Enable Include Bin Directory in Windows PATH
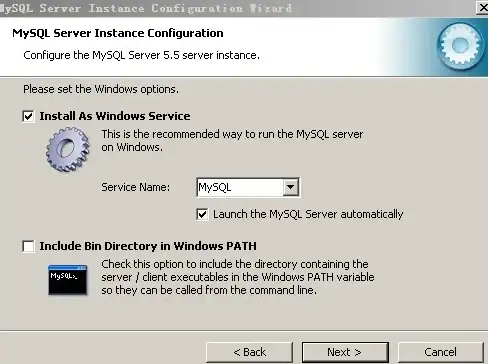Screen dimensions: 488x364 point(28,246)
